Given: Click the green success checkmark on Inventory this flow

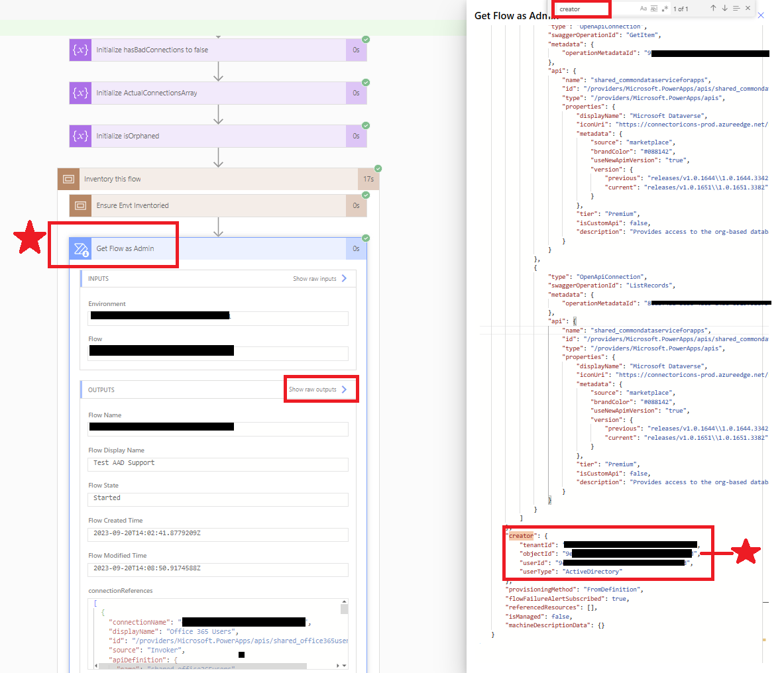Looking at the screenshot, I should click(377, 169).
